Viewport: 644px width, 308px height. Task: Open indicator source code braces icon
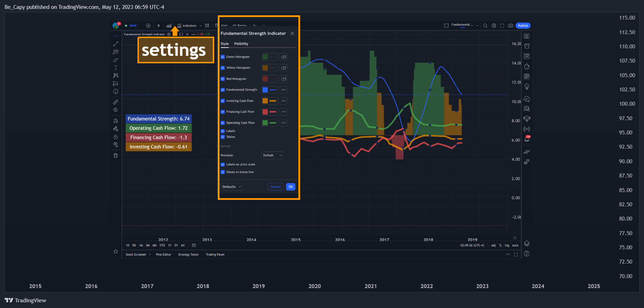pyautogui.click(x=181, y=34)
